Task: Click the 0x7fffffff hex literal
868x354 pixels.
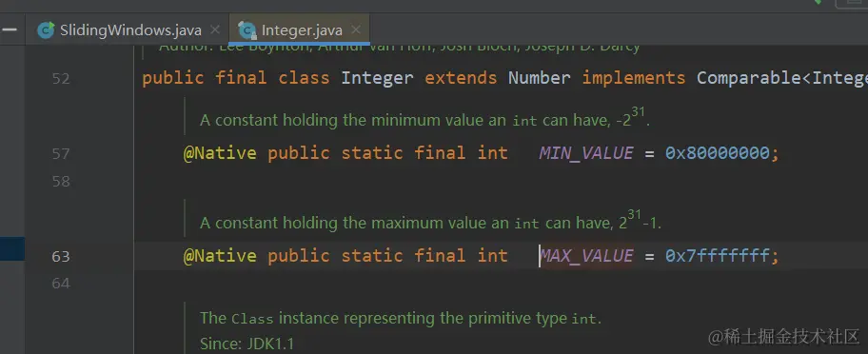Action: coord(718,256)
